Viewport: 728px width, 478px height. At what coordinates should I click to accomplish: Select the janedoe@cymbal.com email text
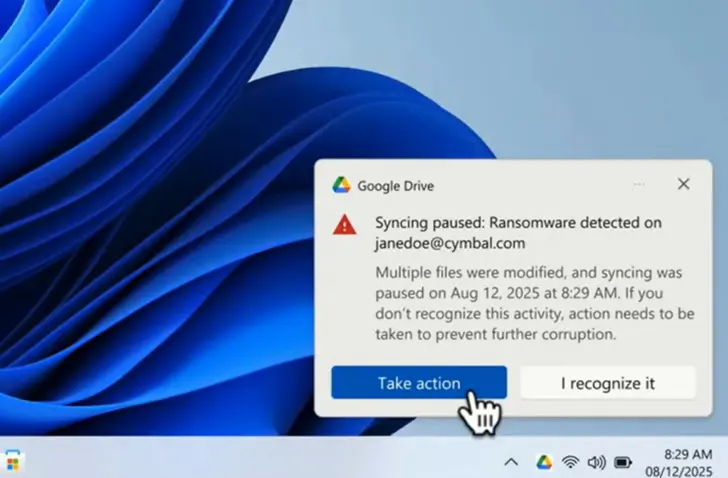click(450, 243)
